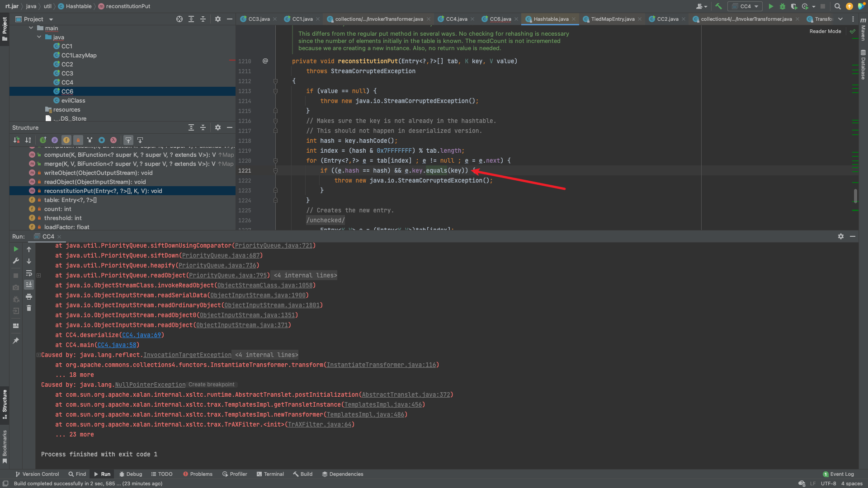This screenshot has height=488, width=868.
Task: Toggle alphabetical sort in Structure
Action: point(28,140)
